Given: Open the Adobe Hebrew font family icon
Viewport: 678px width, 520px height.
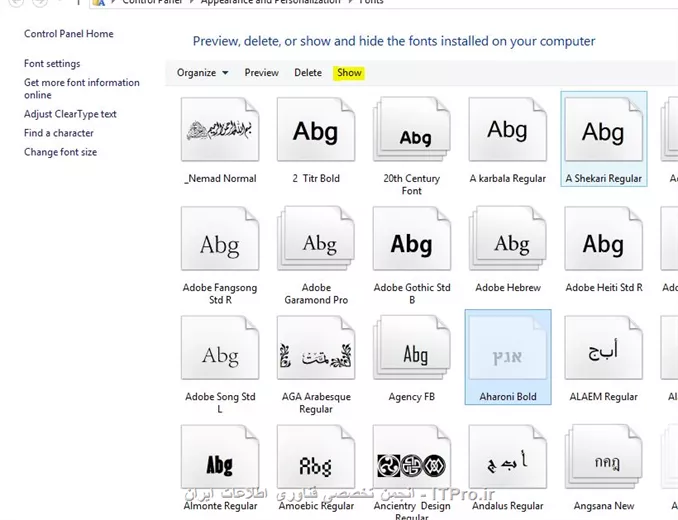Looking at the screenshot, I should tap(508, 239).
